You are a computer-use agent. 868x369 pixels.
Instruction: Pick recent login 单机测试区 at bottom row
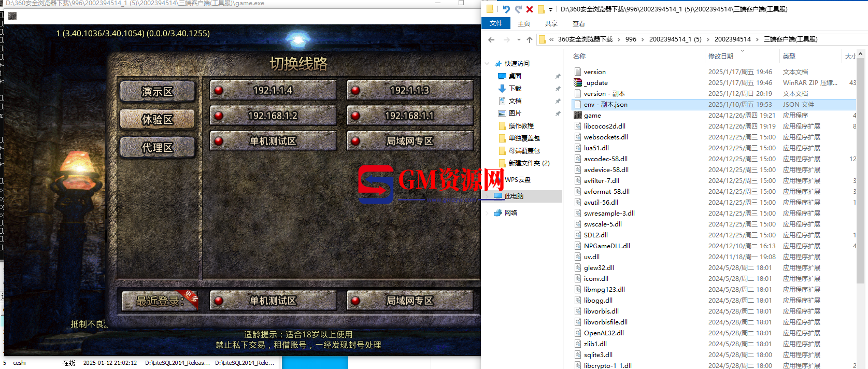(x=273, y=301)
